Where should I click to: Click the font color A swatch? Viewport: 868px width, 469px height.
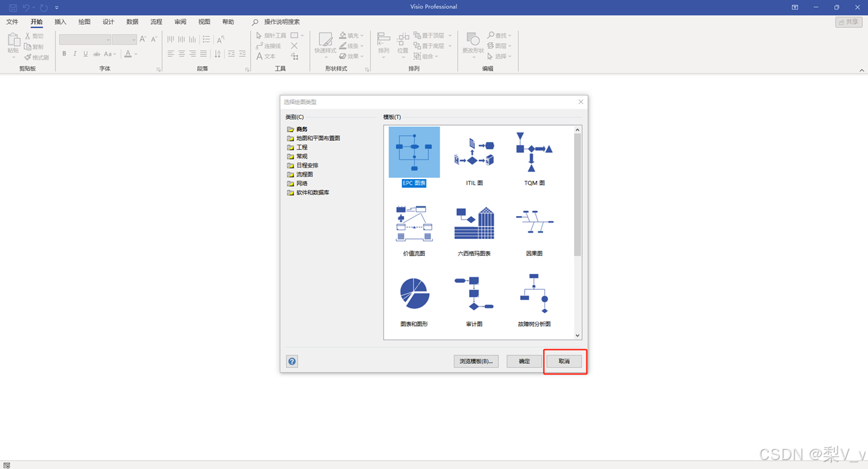point(128,54)
